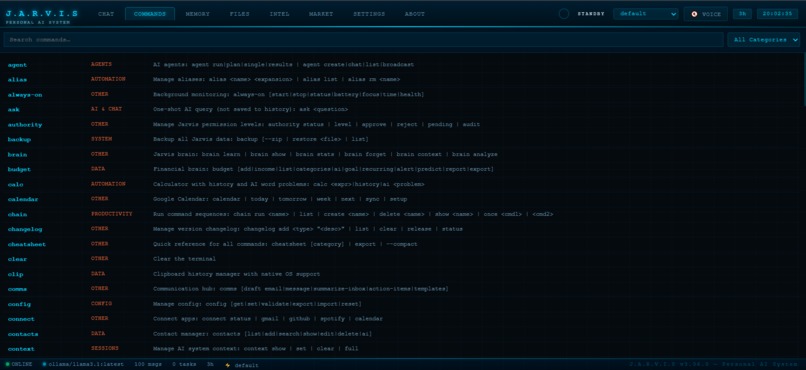806x370 pixels.
Task: Click the 0 tasks status entry
Action: tap(183, 364)
